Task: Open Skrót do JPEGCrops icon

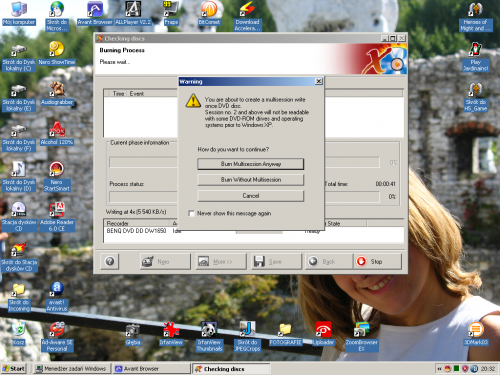Action: pyautogui.click(x=247, y=337)
